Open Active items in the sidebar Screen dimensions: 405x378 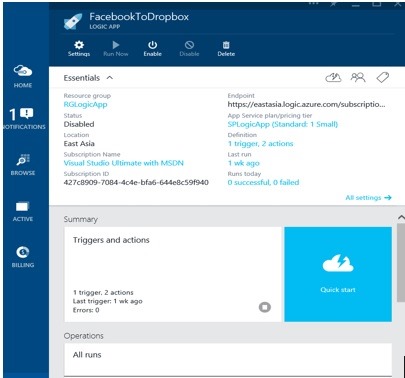(23, 211)
